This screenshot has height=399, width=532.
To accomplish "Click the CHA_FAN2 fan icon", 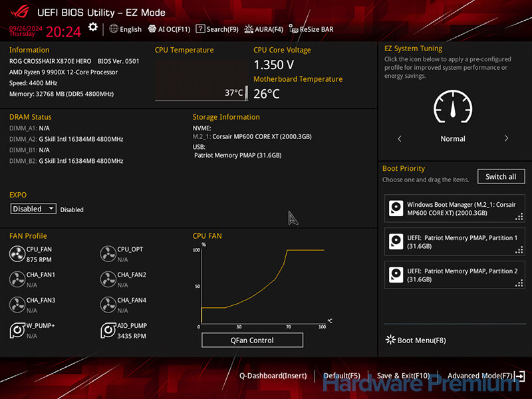I will [x=108, y=279].
